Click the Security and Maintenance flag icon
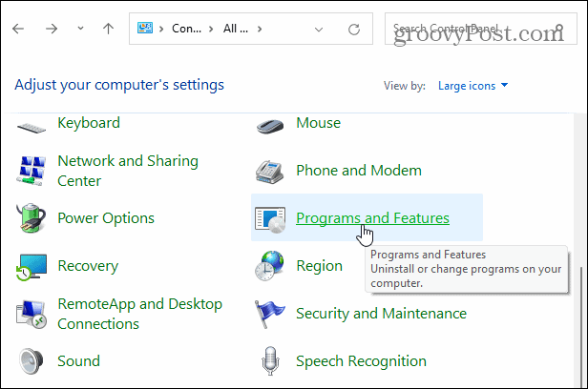 coord(269,314)
